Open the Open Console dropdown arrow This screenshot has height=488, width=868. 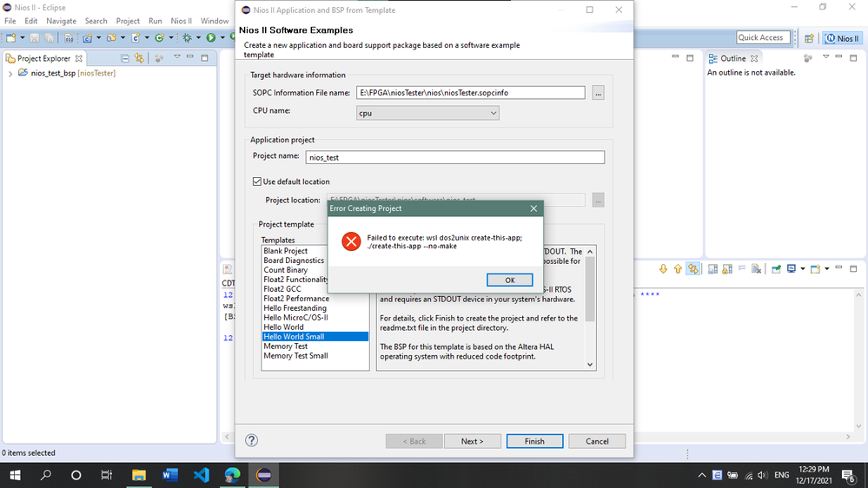point(827,269)
